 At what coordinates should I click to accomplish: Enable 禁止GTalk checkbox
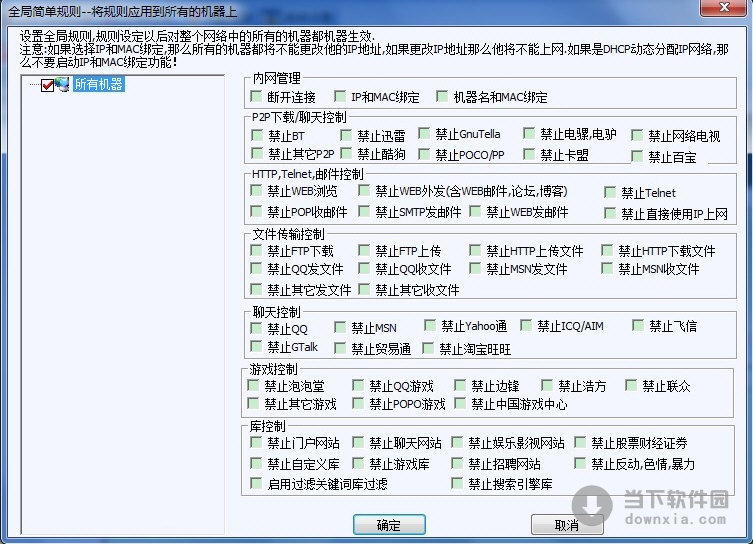coord(256,347)
